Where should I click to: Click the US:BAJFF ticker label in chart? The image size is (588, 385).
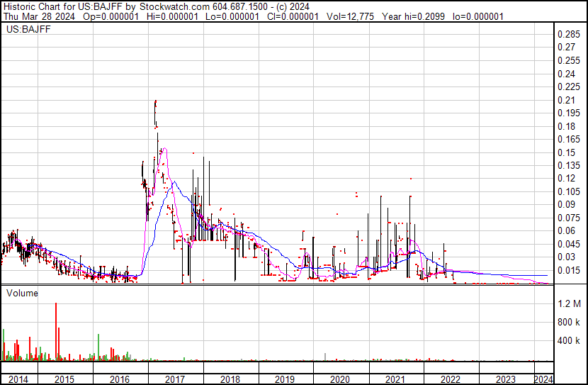(x=28, y=29)
